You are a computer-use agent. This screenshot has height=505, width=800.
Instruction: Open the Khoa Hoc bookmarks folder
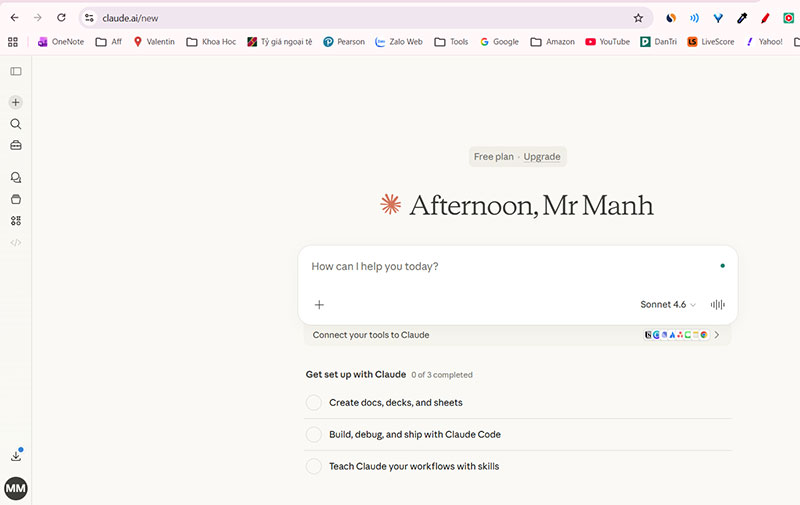point(213,42)
